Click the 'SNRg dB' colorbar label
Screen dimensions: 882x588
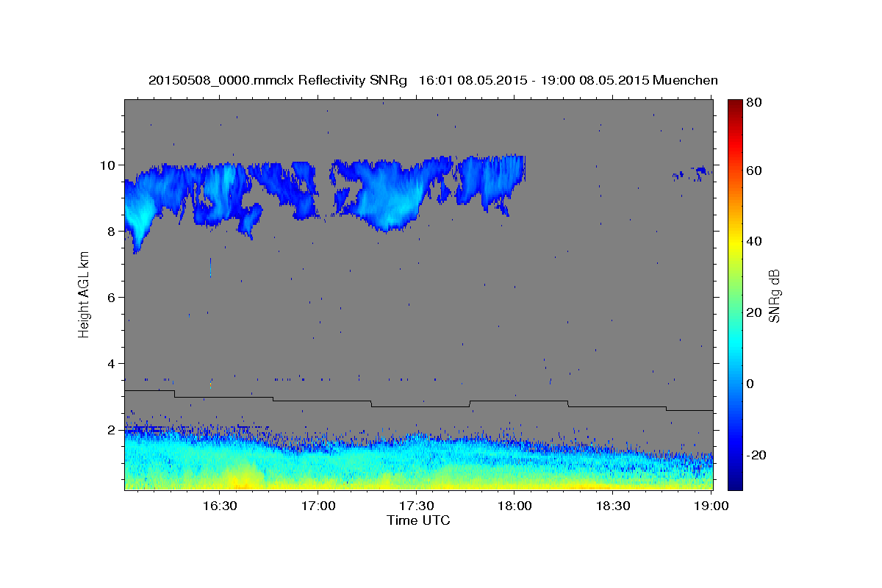click(774, 295)
